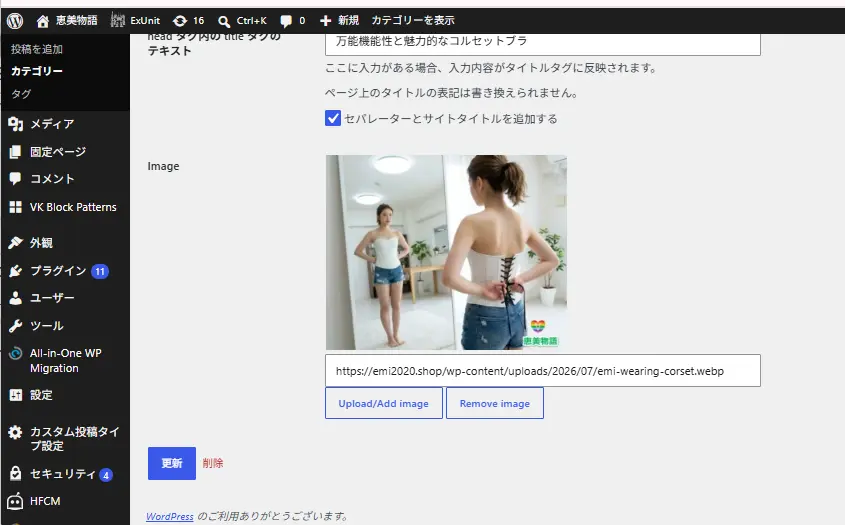
Task: Click the セキュリティ lock icon
Action: click(16, 474)
